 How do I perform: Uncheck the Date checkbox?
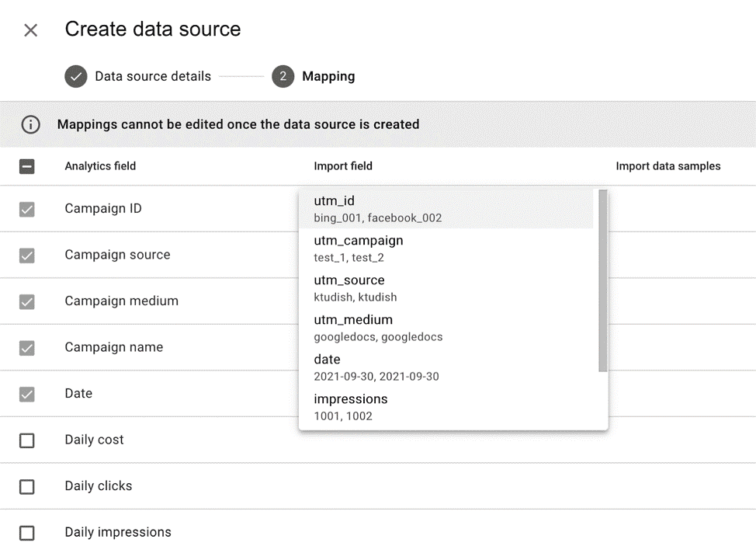[28, 394]
